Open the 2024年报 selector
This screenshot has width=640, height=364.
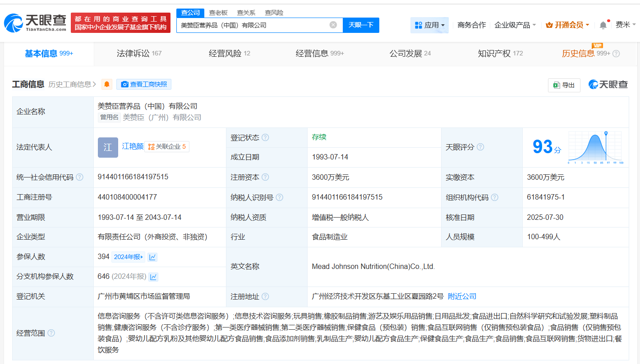[128, 257]
